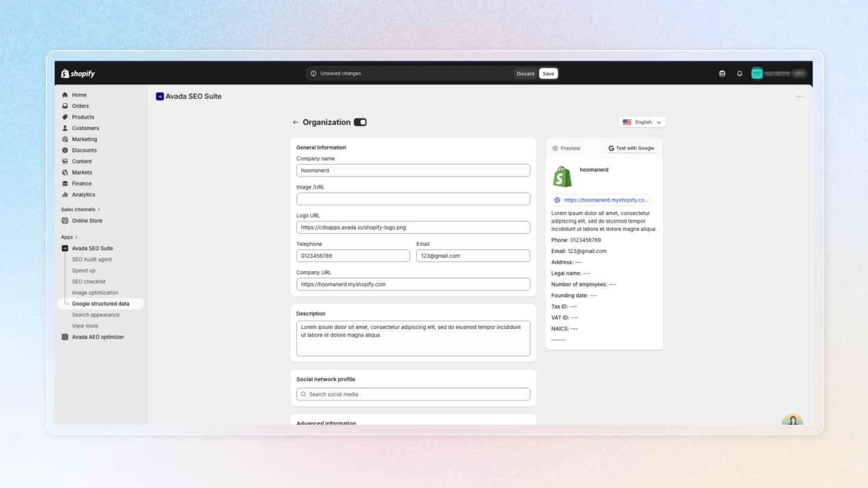Open Content section
This screenshot has height=488, width=868.
point(82,161)
